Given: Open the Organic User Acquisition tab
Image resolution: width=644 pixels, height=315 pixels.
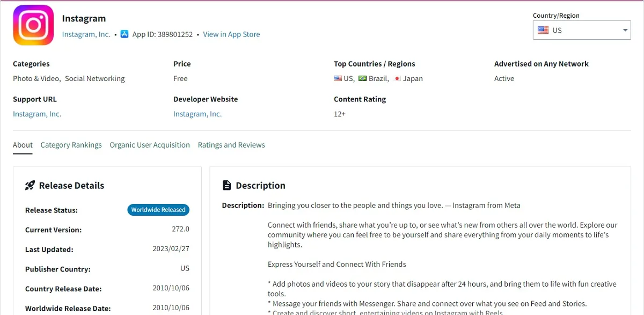Looking at the screenshot, I should (x=150, y=145).
